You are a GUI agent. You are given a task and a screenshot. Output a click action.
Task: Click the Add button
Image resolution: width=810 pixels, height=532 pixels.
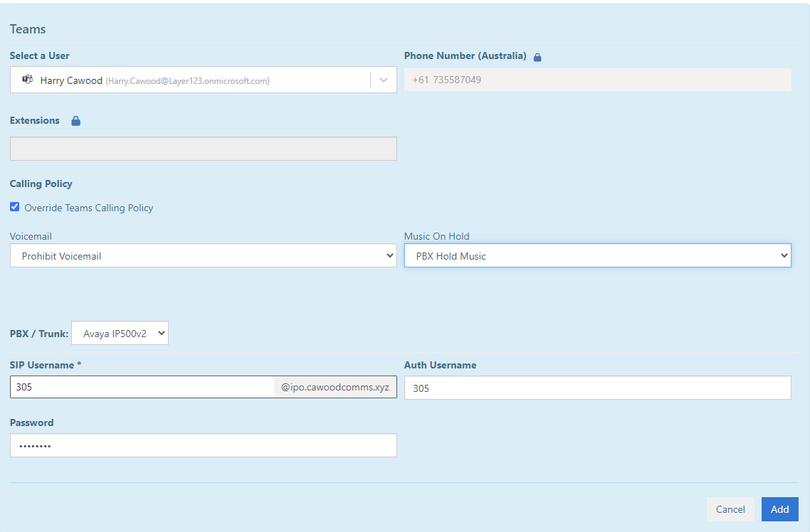(x=779, y=509)
